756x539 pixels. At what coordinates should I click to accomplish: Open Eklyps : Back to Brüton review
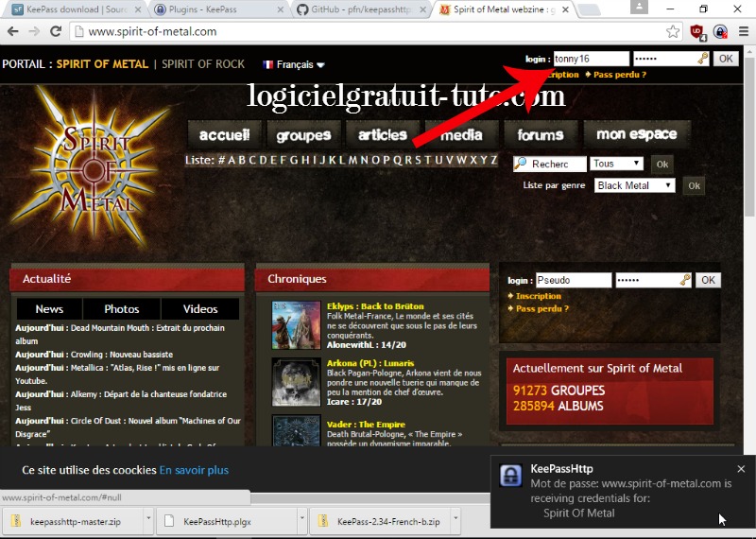(375, 306)
